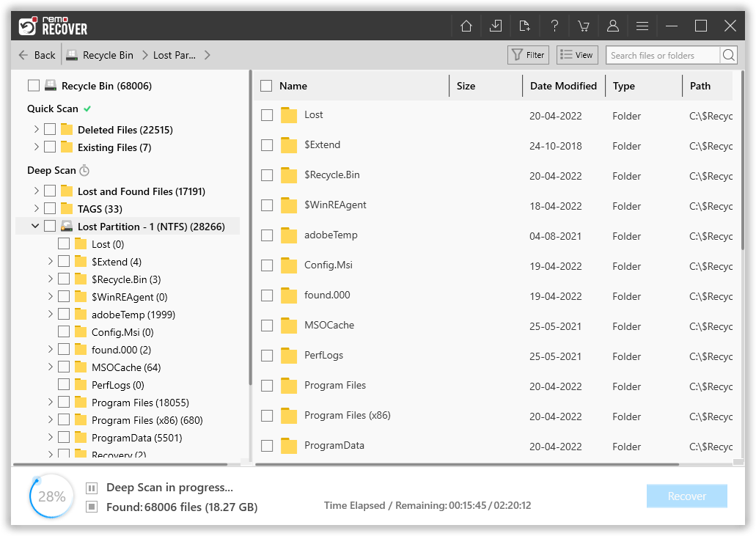Click the MSOCache folder icon in file list
Image resolution: width=756 pixels, height=536 pixels.
pos(289,326)
